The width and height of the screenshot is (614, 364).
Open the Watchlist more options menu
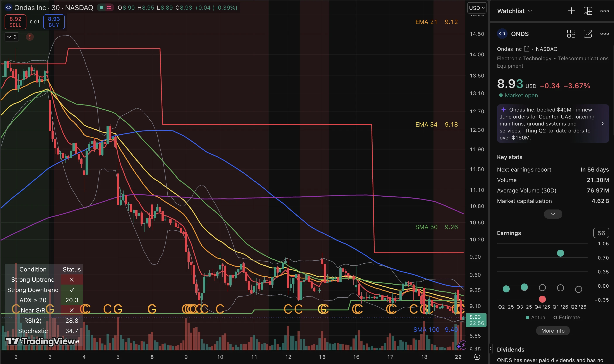pyautogui.click(x=604, y=11)
